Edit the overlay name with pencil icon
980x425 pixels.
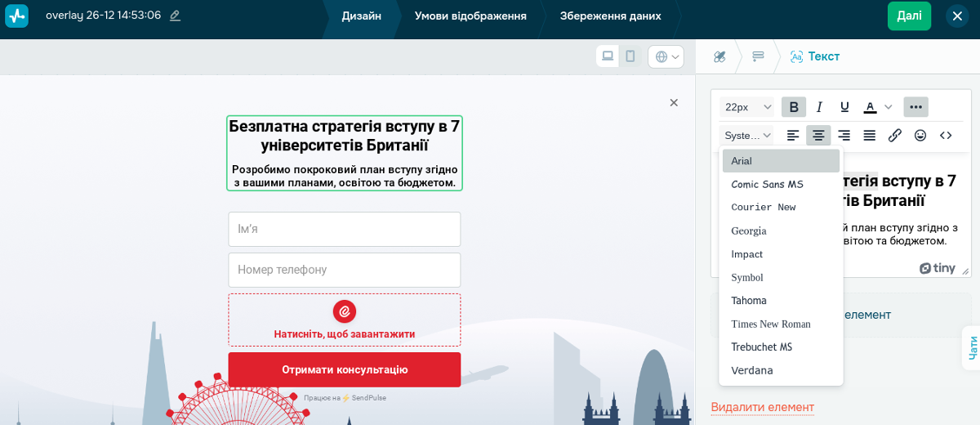pyautogui.click(x=175, y=16)
